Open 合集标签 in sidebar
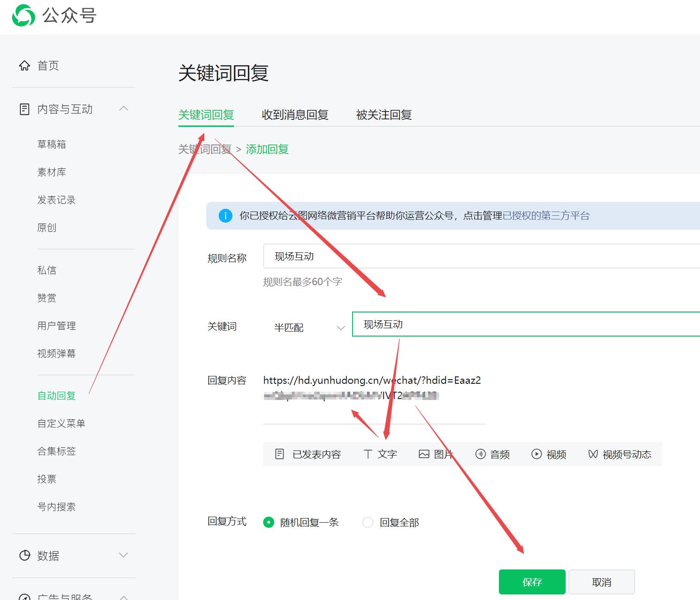700x600 pixels. pos(57,451)
